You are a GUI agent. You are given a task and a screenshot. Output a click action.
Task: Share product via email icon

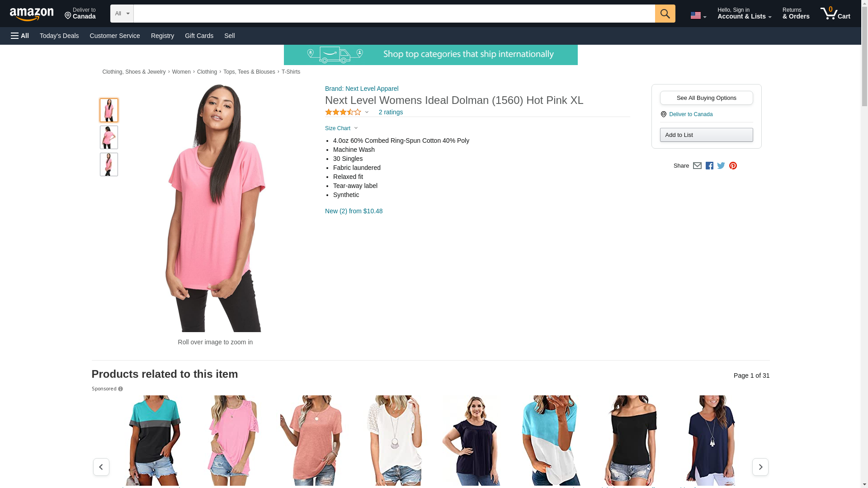pos(697,166)
